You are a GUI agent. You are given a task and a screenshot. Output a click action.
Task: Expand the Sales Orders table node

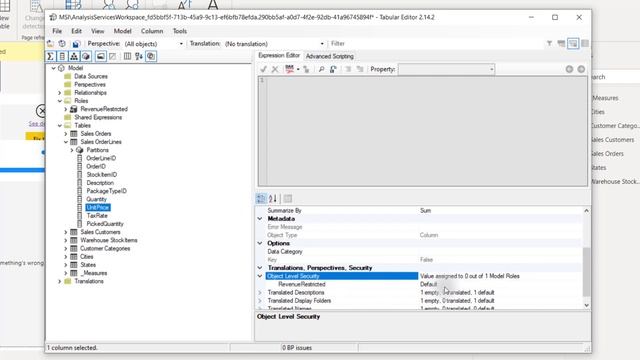66,134
